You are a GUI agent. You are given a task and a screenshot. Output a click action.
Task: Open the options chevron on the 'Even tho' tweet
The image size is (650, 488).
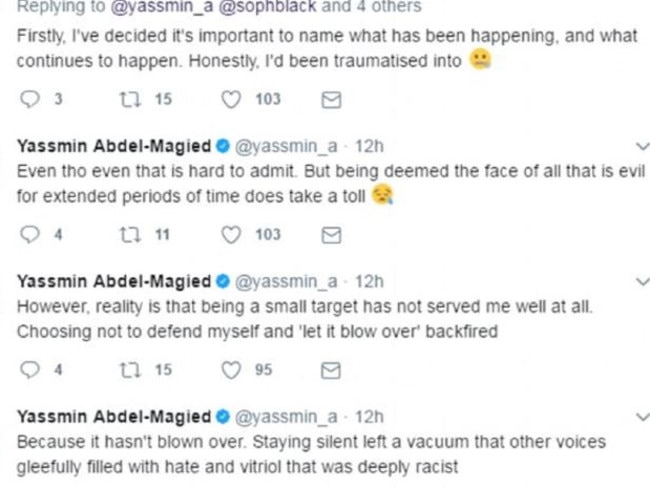point(643,146)
